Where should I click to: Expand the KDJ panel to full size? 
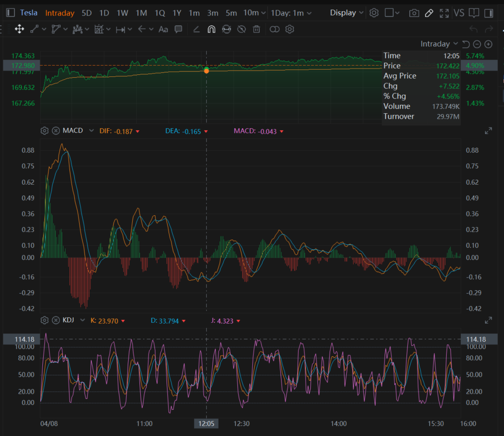click(488, 320)
